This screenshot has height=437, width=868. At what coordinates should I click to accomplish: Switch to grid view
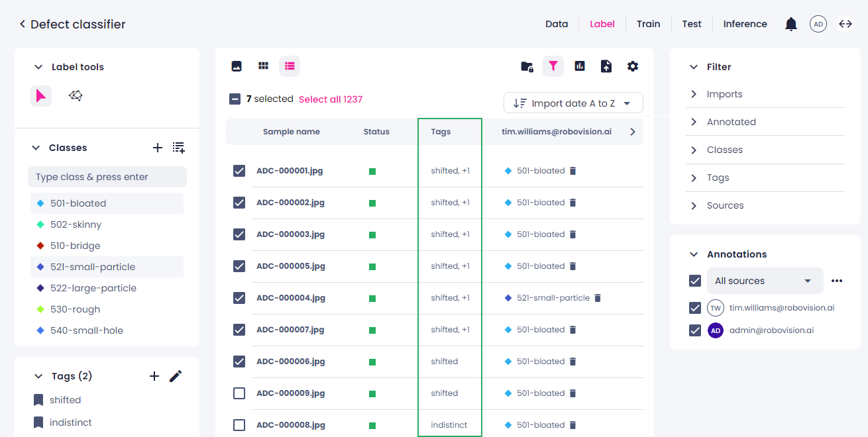[263, 66]
